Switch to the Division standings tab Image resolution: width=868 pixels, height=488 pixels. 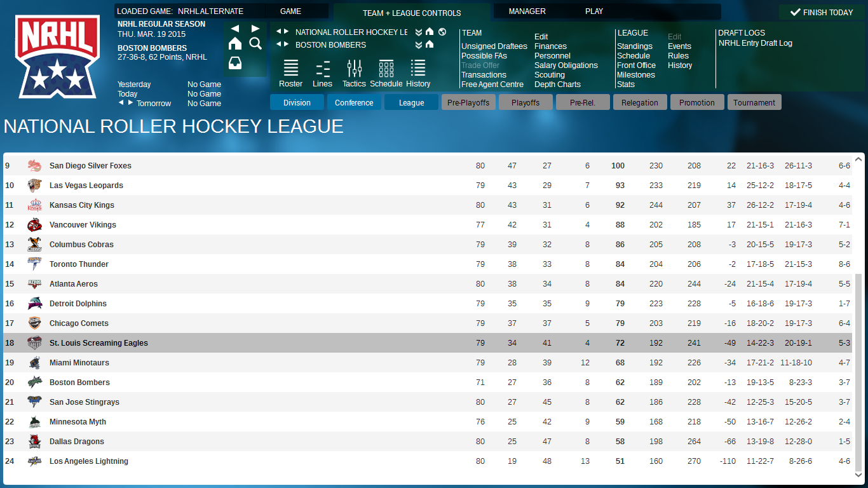(x=297, y=102)
